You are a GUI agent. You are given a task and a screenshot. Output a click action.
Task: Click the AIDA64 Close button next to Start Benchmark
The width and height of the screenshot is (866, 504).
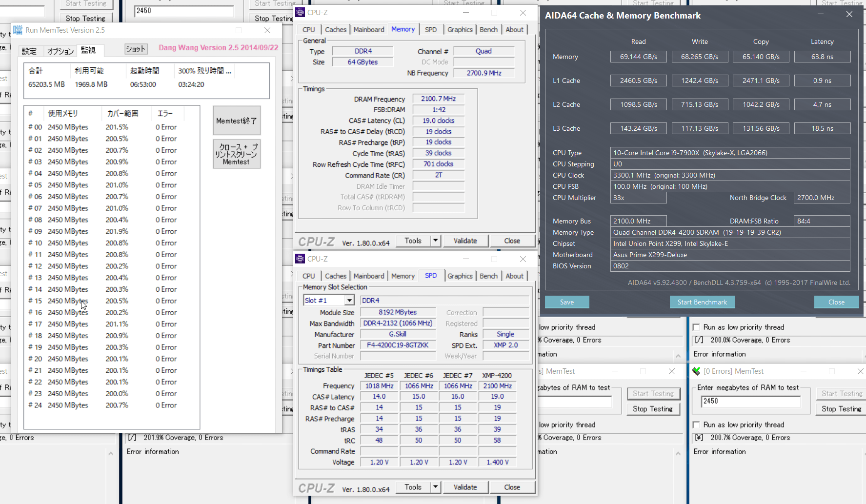[x=836, y=302]
